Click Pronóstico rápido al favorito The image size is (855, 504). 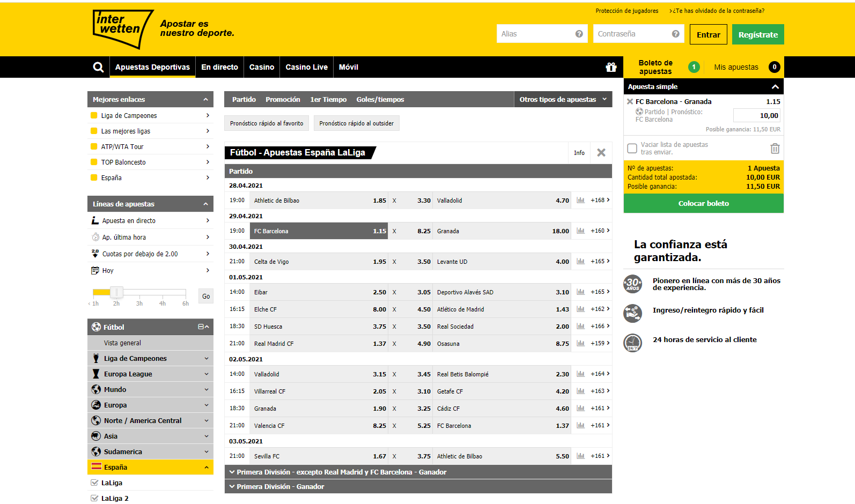pyautogui.click(x=267, y=123)
